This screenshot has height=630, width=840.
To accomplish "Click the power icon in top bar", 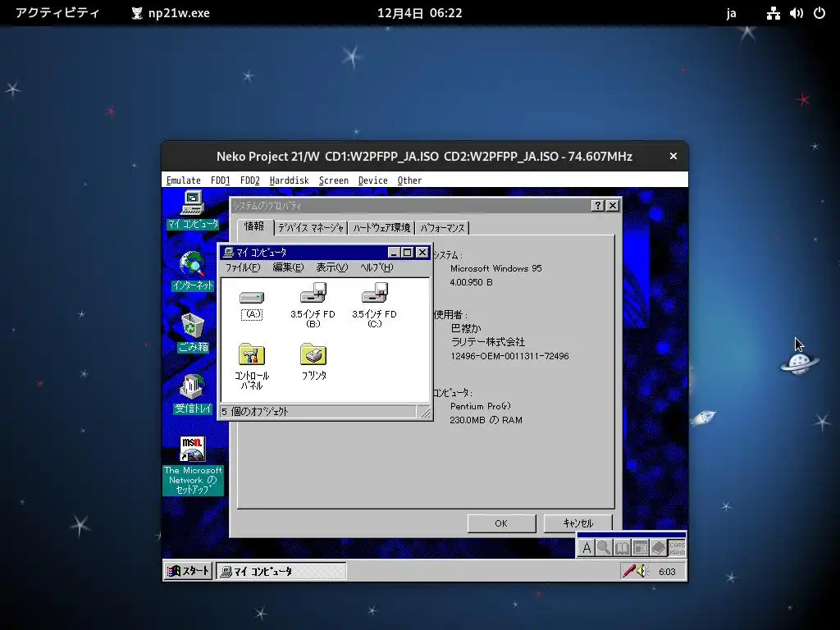I will tap(819, 13).
